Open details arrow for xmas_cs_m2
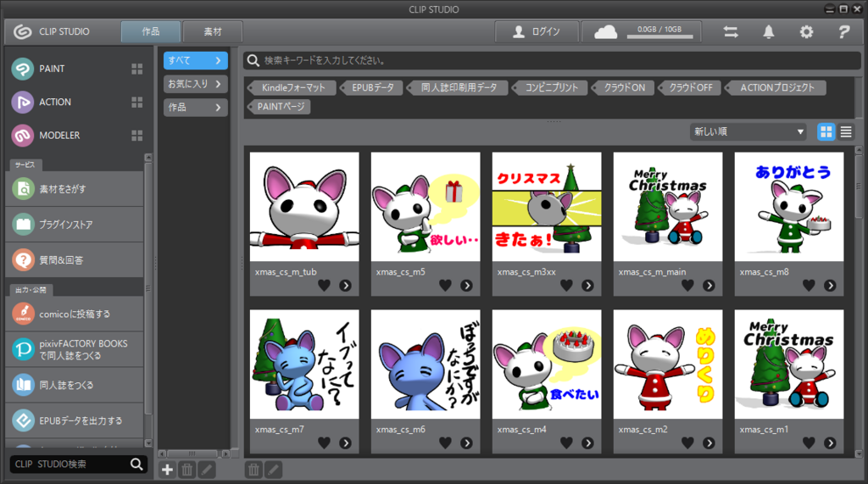This screenshot has height=484, width=868. 709,442
